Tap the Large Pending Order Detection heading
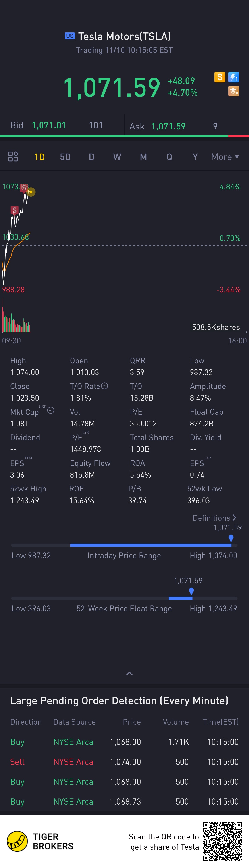This screenshot has width=249, height=868. [x=119, y=701]
